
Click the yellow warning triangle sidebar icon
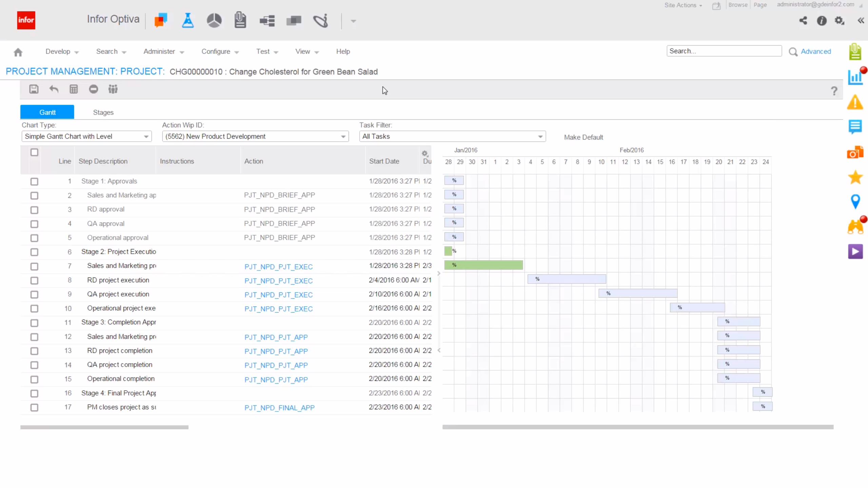coord(855,102)
